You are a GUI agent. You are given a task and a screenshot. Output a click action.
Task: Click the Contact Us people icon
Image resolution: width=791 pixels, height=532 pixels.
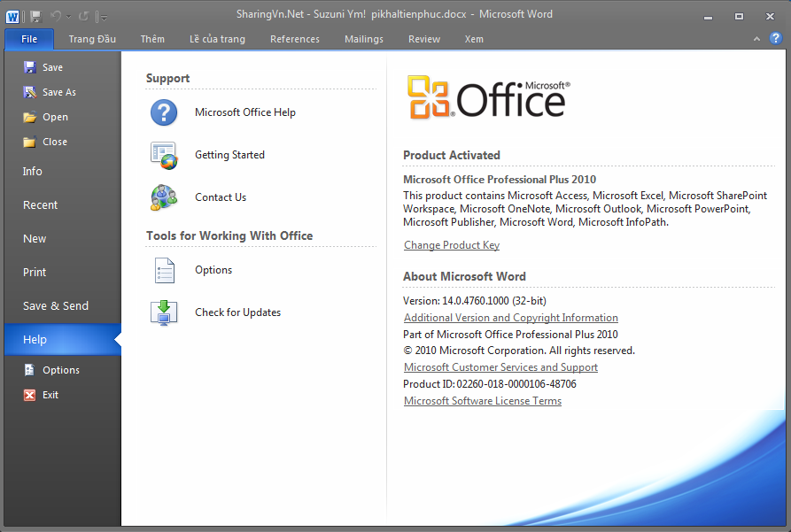[164, 197]
